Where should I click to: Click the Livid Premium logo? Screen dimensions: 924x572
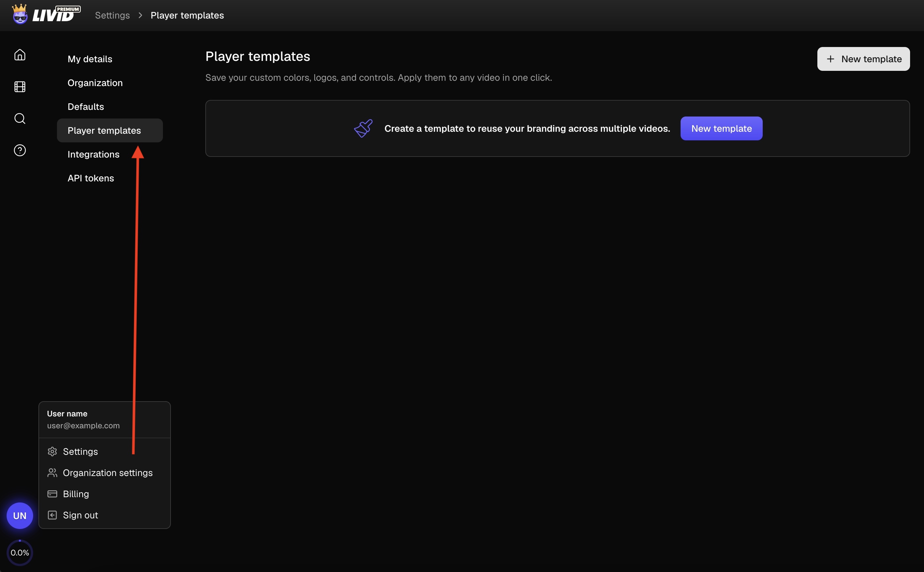click(x=46, y=14)
